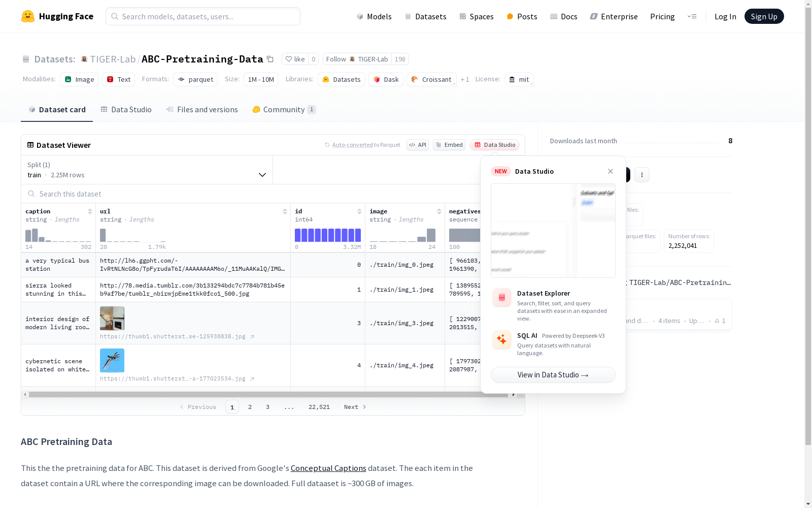Open Spaces in the top navigation
Image resolution: width=812 pixels, height=508 pixels.
click(477, 16)
